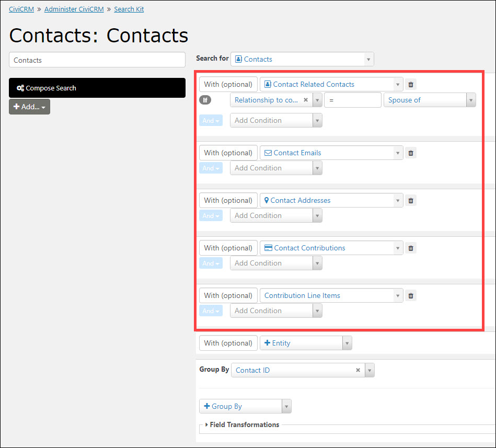The width and height of the screenshot is (496, 448).
Task: Toggle the first With (optional) join type
Action: click(x=228, y=85)
